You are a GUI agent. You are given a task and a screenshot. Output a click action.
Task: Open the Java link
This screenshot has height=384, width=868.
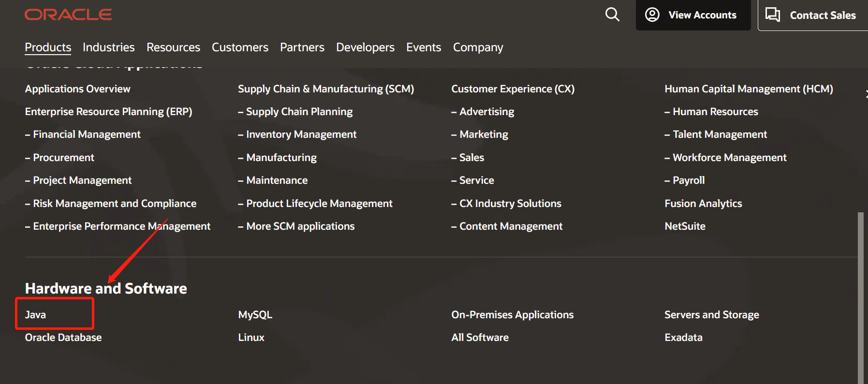coord(35,315)
